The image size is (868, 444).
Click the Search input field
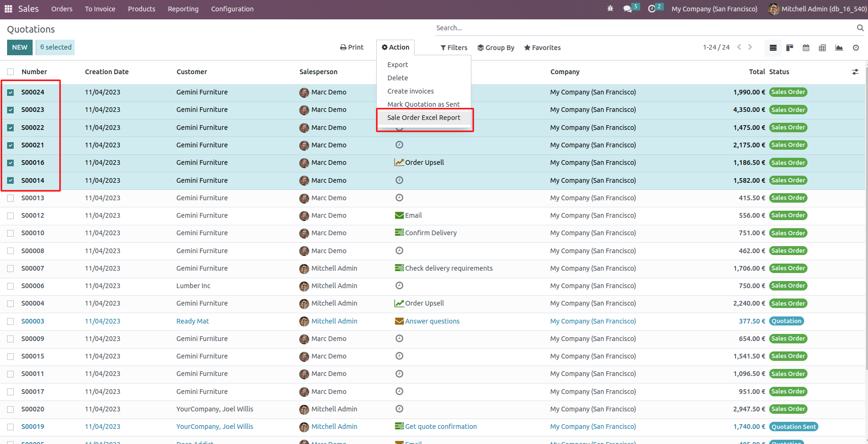point(643,28)
